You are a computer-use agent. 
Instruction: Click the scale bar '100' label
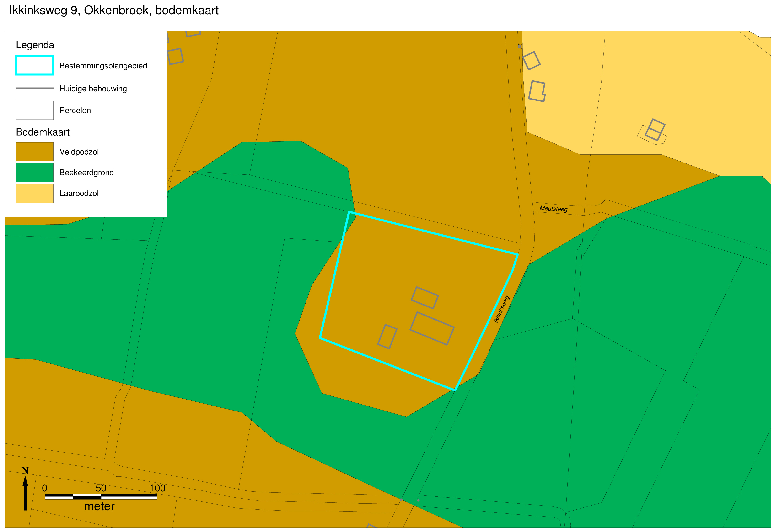click(x=157, y=489)
